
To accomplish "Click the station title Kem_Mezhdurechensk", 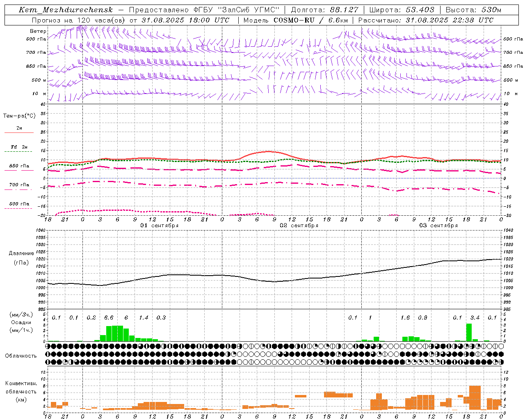I will 66,10.
